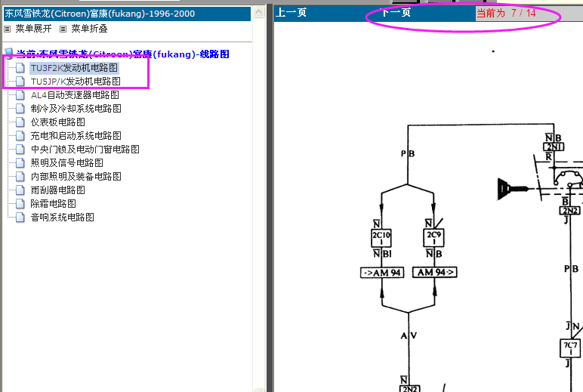Open 充电和启动系统电路图 entry

[76, 136]
